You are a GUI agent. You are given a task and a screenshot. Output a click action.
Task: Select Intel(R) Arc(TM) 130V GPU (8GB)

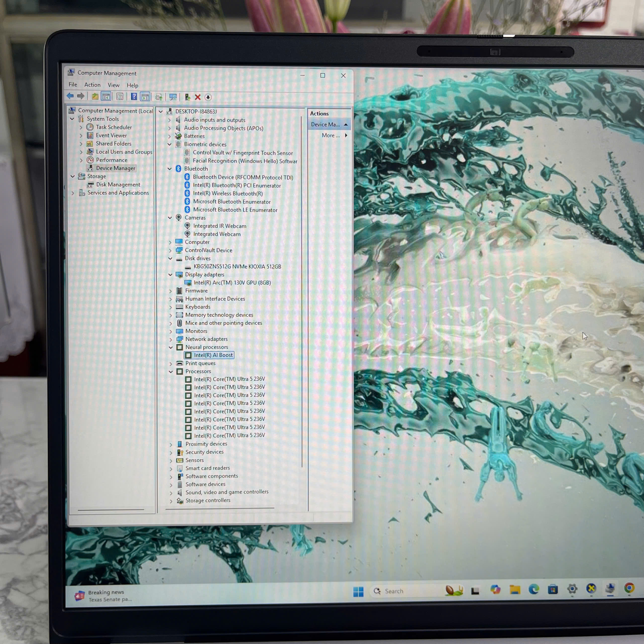coord(232,283)
